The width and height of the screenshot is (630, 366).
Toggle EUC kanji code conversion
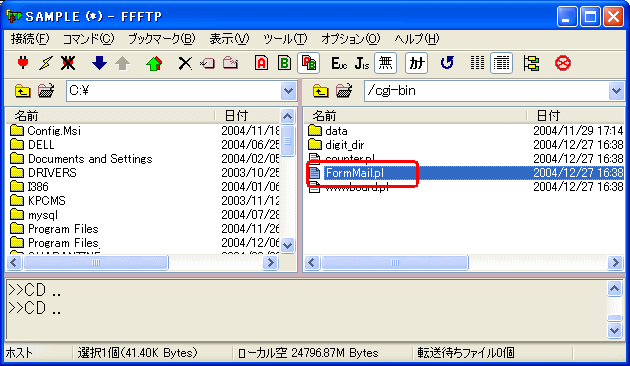(339, 63)
